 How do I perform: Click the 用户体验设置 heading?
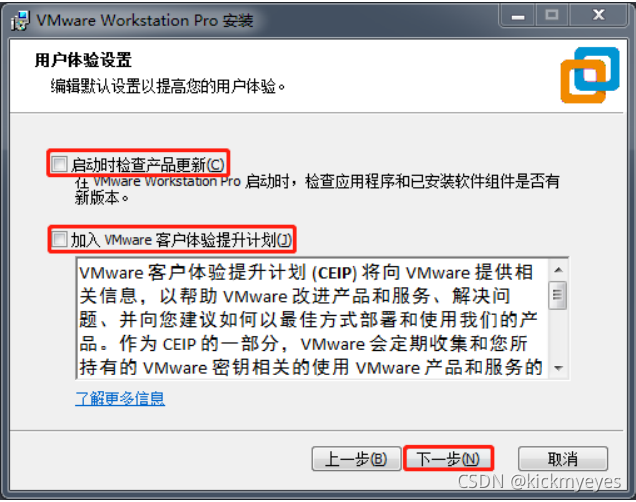83,60
